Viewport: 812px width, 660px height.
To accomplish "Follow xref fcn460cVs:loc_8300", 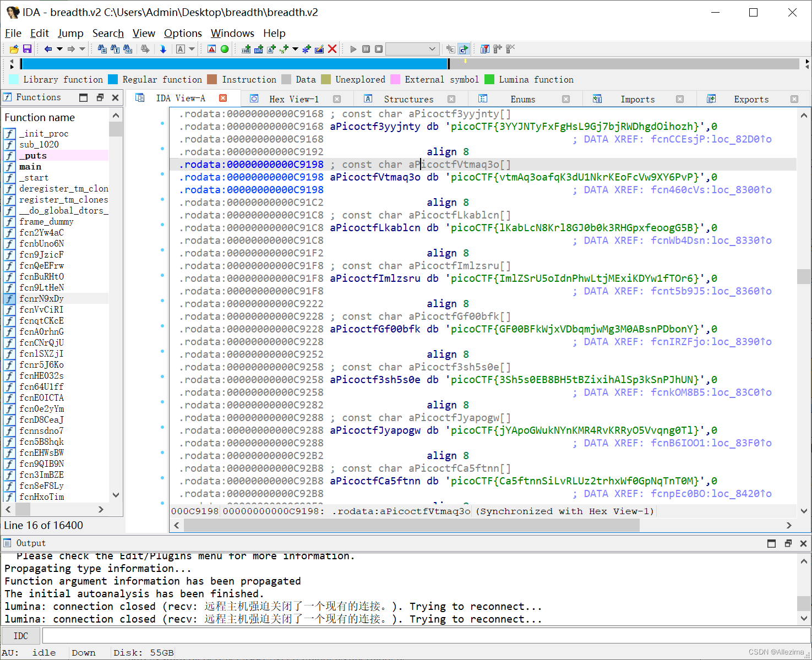I will (x=711, y=190).
